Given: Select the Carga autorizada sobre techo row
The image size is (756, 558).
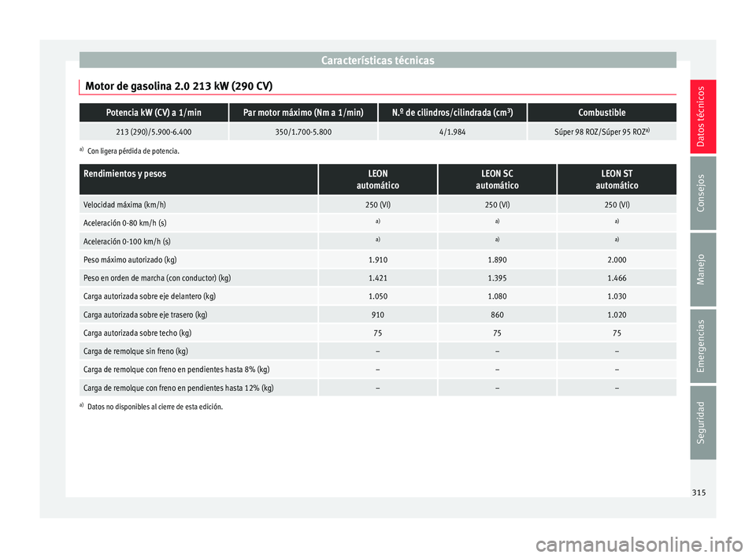Looking at the screenshot, I should point(377,333).
